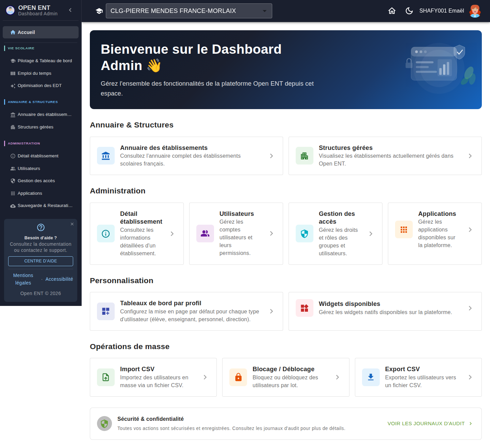
Task: Open Gestion des accès sidebar item
Action: point(40,181)
